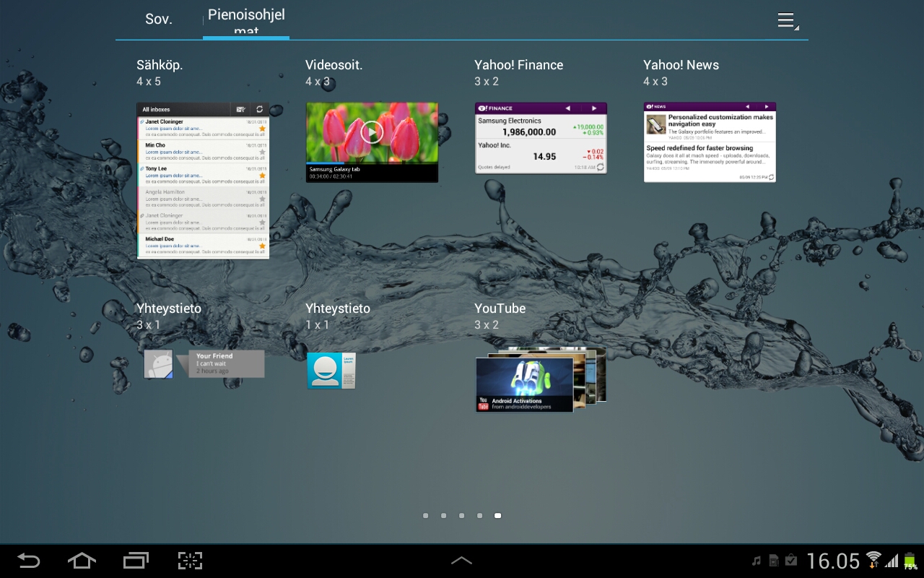924x578 pixels.
Task: Select the YouTube widget preview
Action: [541, 380]
